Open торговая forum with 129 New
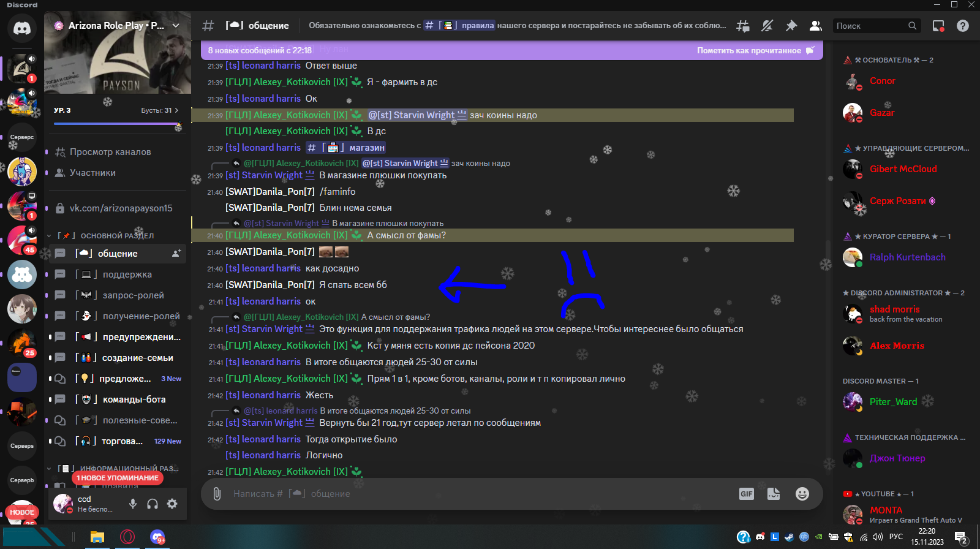Screen dimensions: 980x549 point(116,441)
